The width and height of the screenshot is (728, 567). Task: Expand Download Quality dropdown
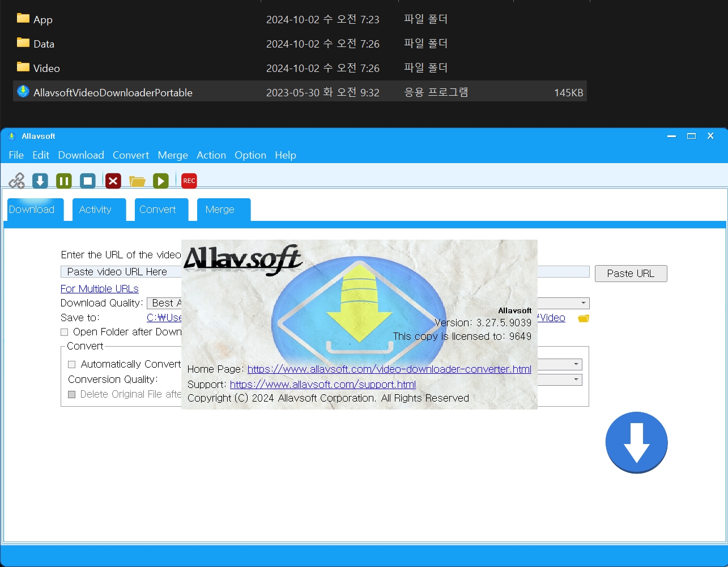(x=584, y=303)
